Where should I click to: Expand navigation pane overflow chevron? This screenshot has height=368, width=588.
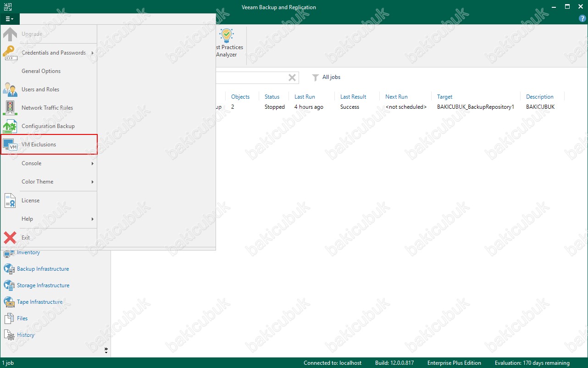click(x=106, y=351)
